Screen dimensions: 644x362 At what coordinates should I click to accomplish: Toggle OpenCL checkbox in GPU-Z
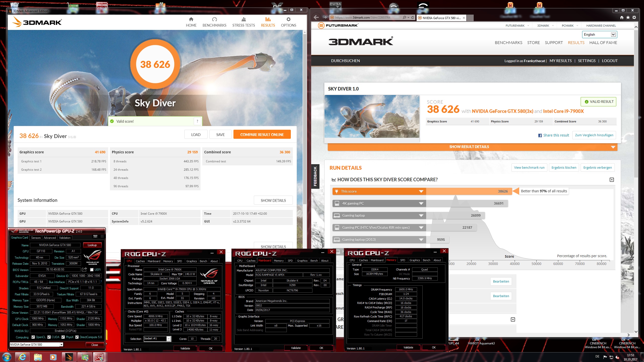click(33, 337)
